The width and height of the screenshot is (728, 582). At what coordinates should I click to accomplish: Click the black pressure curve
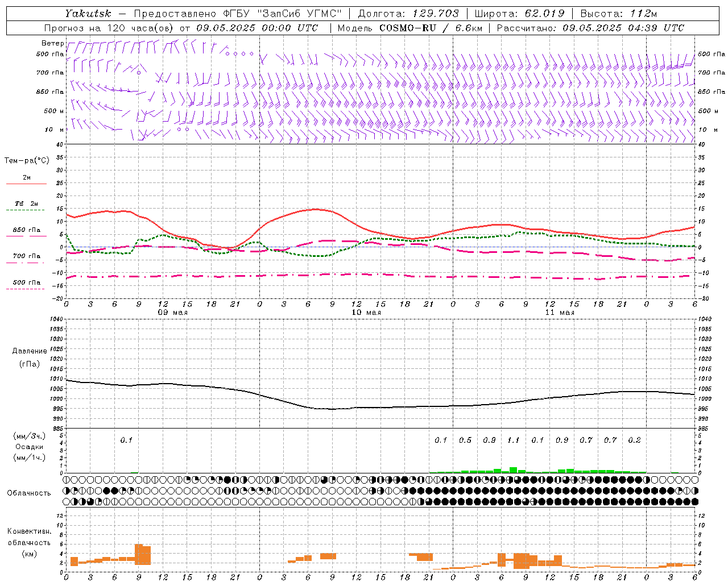381,407
